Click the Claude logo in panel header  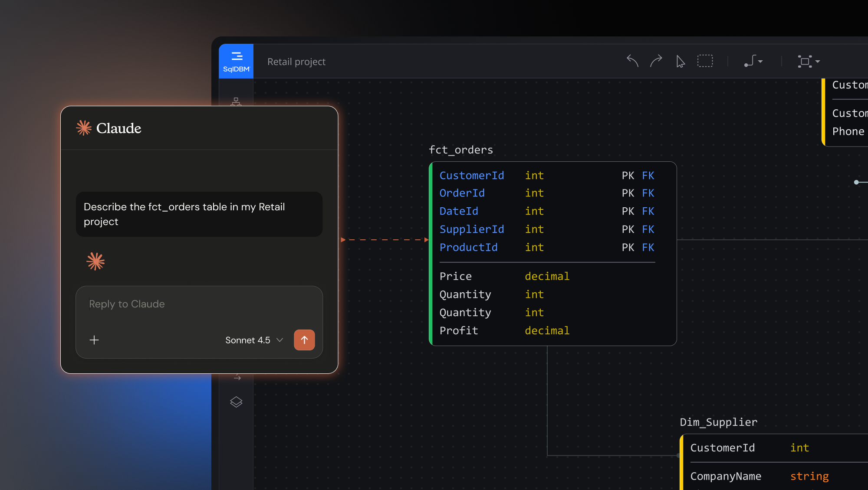pos(108,128)
